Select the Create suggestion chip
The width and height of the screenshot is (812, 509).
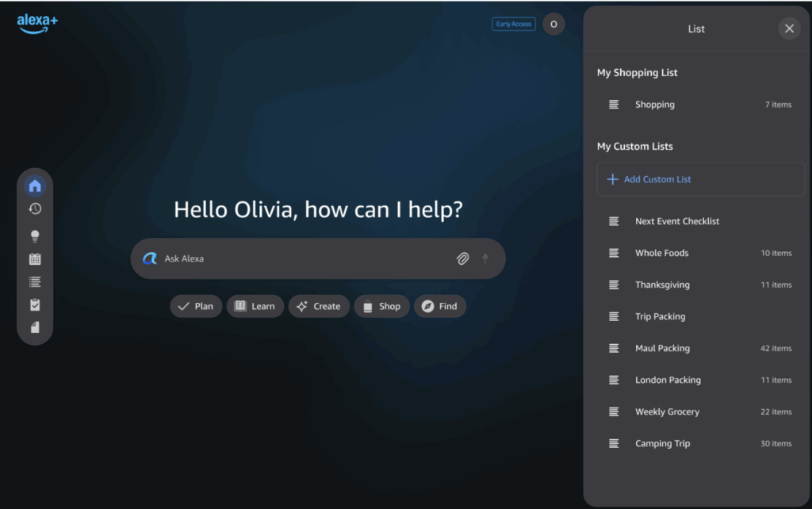point(319,306)
